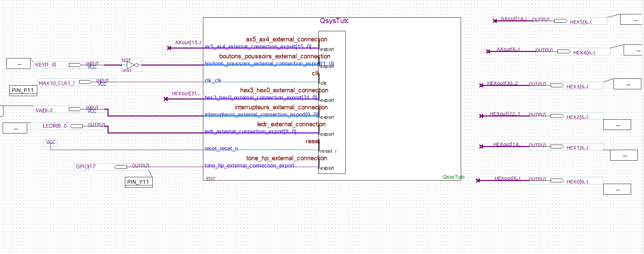This screenshot has width=644, height=254.
Task: Click the 'inst' name at block bottom-left
Action: pos(211,178)
